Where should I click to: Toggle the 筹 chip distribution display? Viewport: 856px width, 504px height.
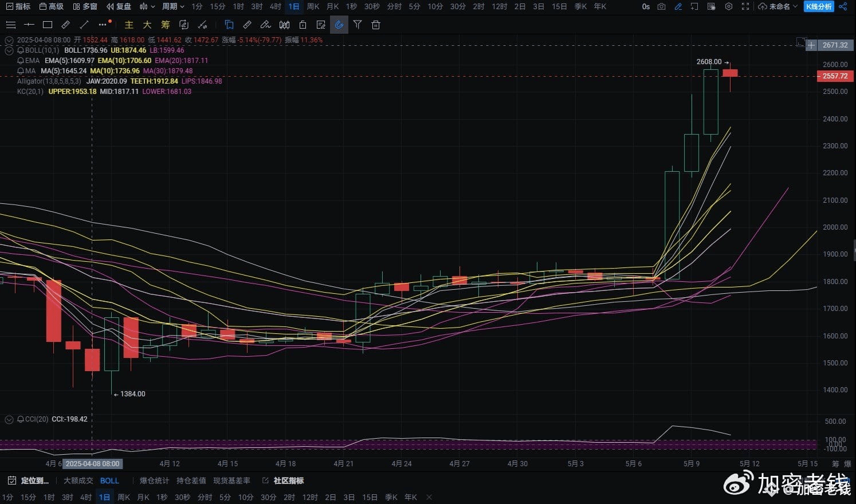pos(166,25)
